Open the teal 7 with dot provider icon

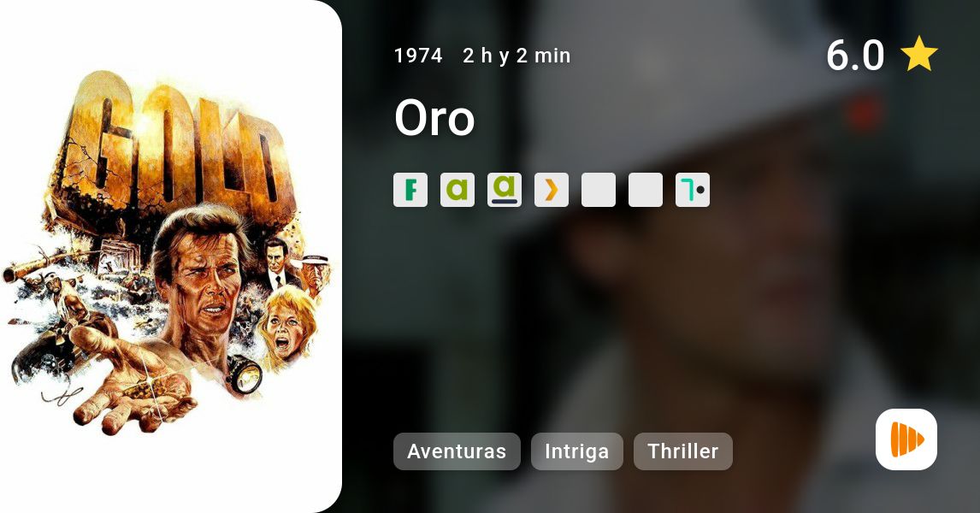[x=693, y=190]
